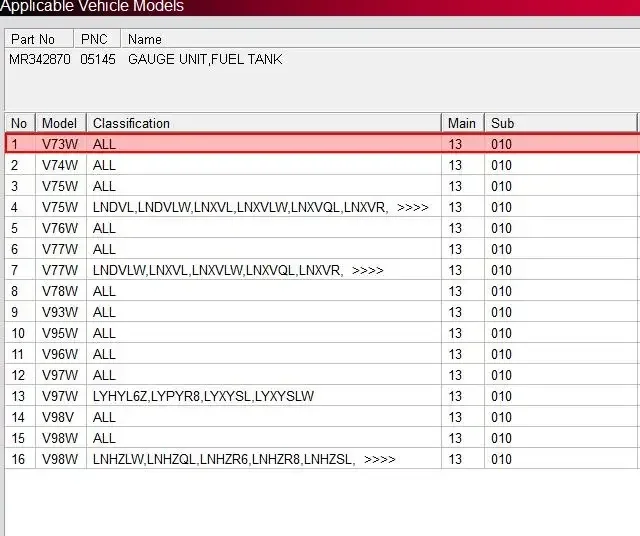The width and height of the screenshot is (640, 536).
Task: Select row 8 with model V78W
Action: click(322, 291)
